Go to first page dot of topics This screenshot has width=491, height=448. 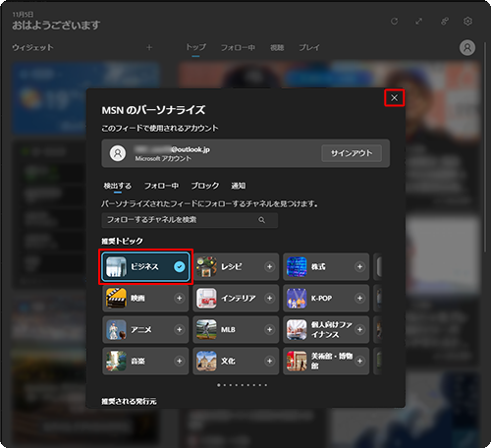click(219, 385)
